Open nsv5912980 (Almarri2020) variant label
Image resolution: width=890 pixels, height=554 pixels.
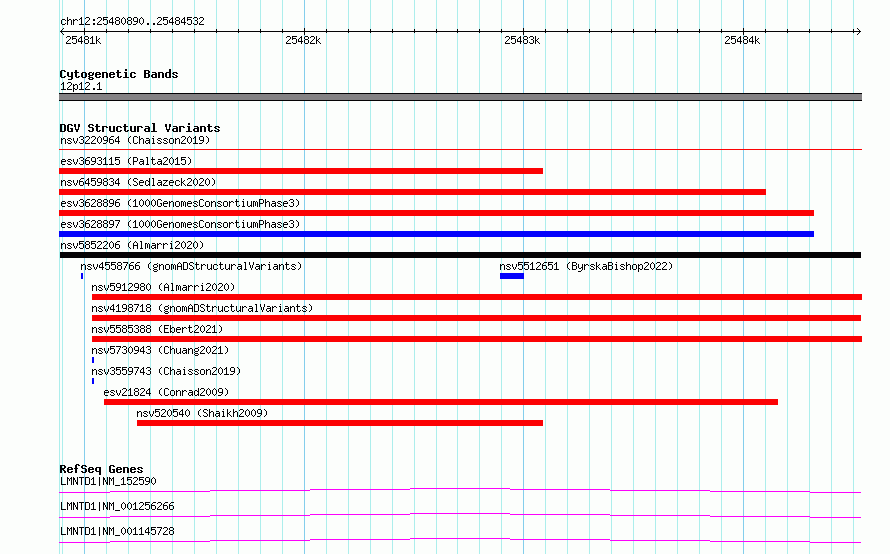coord(163,287)
